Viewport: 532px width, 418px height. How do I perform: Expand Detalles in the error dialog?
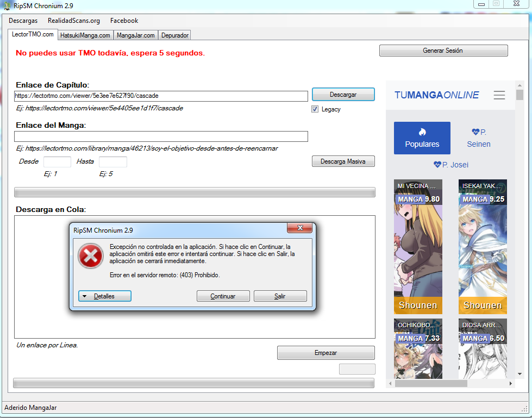(x=105, y=296)
